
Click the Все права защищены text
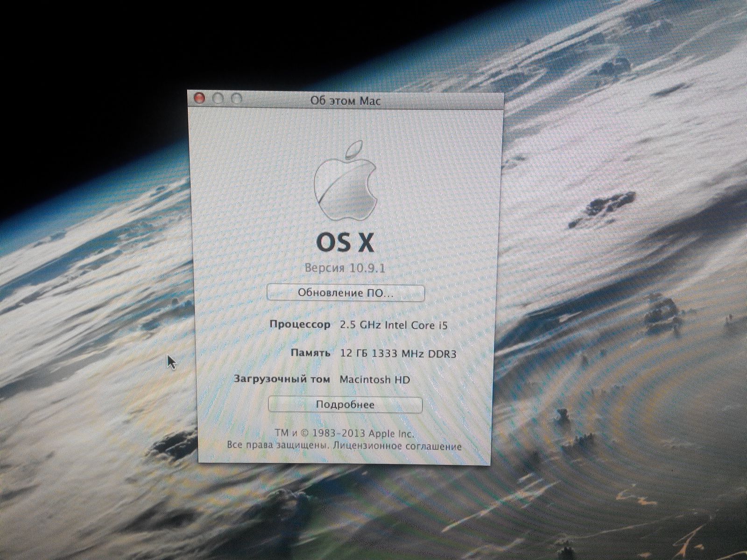[279, 446]
